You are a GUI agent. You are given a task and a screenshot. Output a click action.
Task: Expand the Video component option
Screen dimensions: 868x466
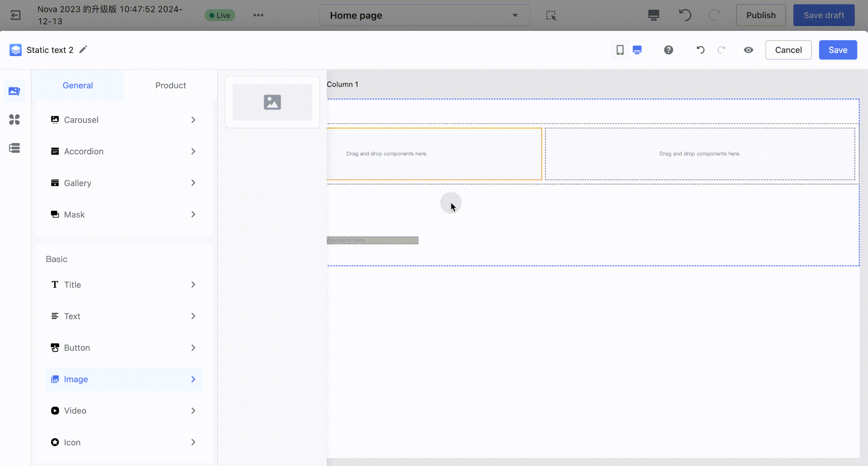(x=124, y=411)
